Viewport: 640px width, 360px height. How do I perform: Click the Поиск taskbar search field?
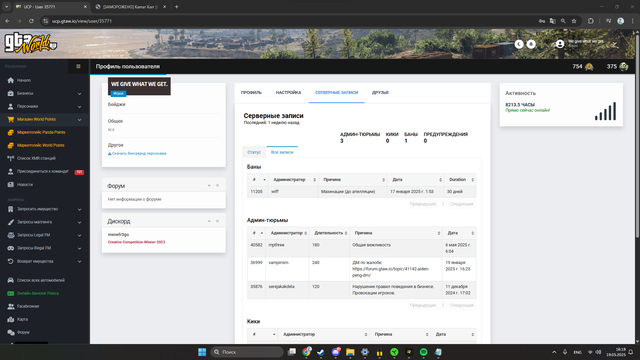(x=247, y=352)
